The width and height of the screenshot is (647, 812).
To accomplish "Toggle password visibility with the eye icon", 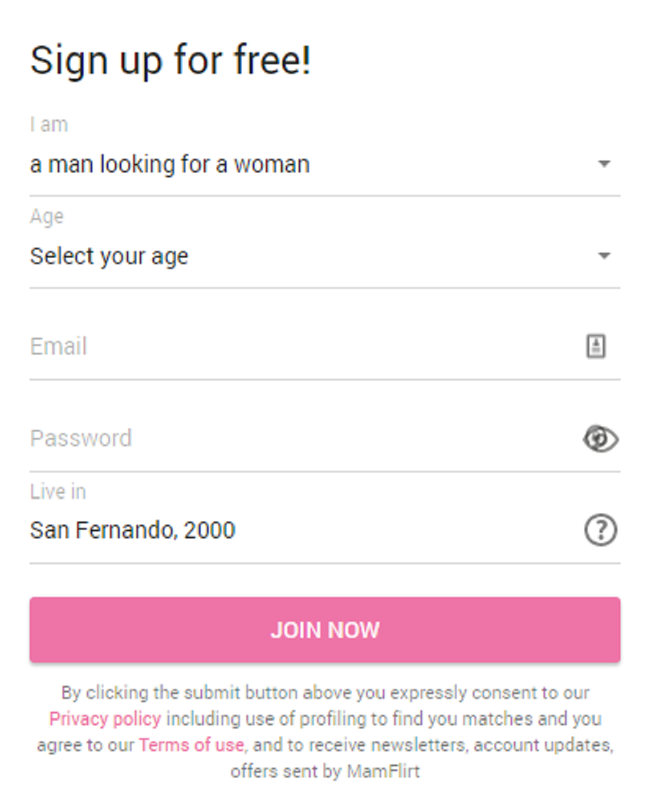I will (600, 439).
